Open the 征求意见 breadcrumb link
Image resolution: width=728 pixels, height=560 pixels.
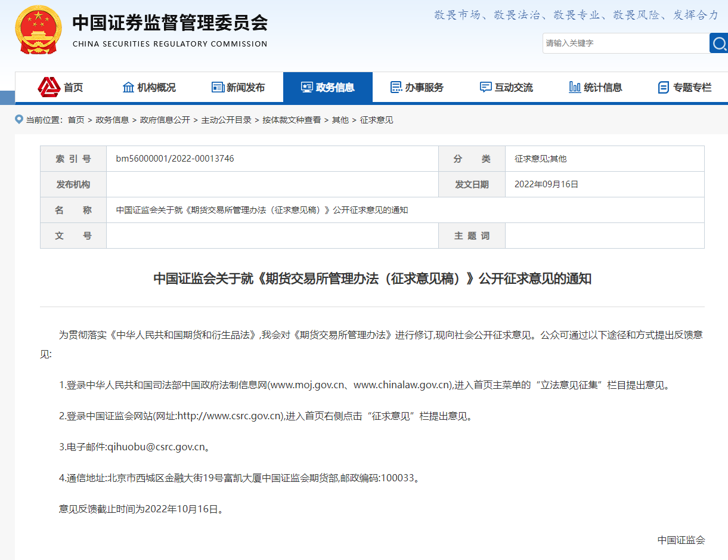tap(375, 120)
